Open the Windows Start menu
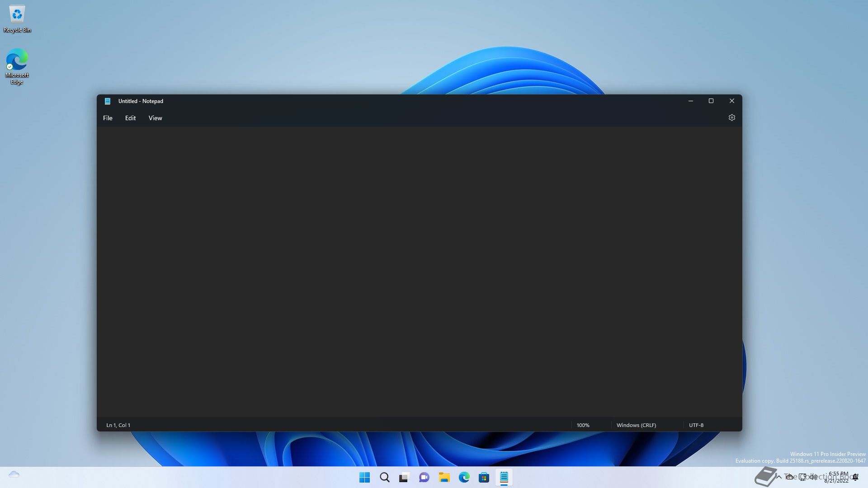 [x=364, y=477]
